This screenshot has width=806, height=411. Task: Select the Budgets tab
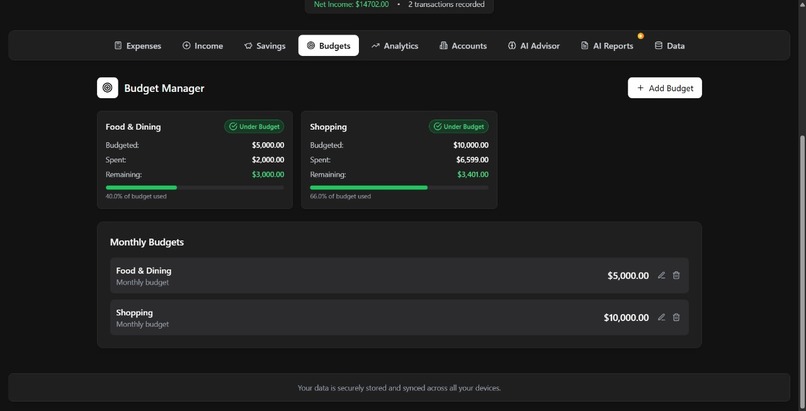pos(328,46)
